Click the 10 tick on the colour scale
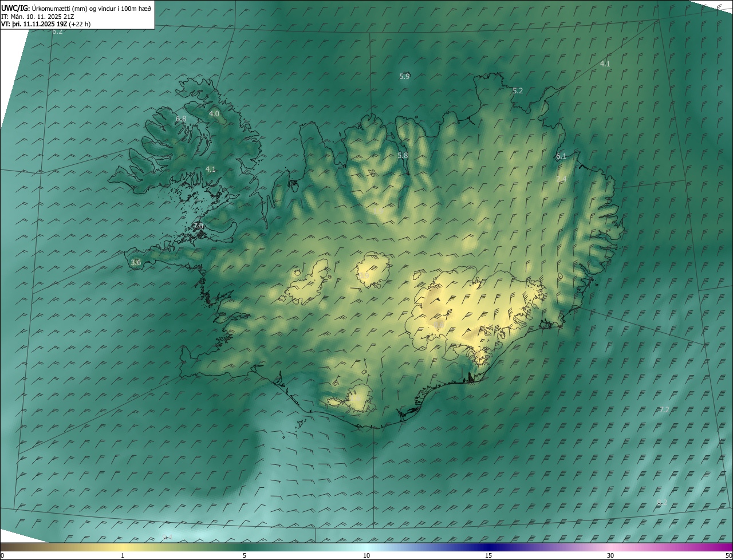 (x=366, y=555)
